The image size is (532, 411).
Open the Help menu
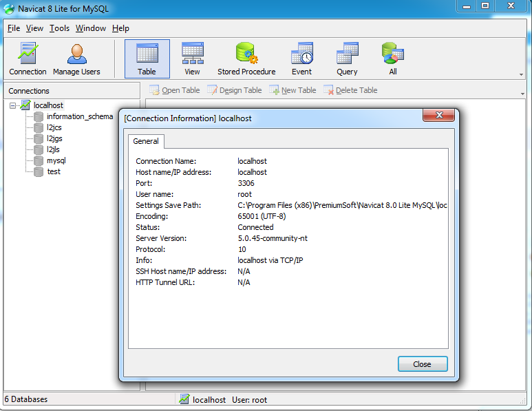point(121,28)
